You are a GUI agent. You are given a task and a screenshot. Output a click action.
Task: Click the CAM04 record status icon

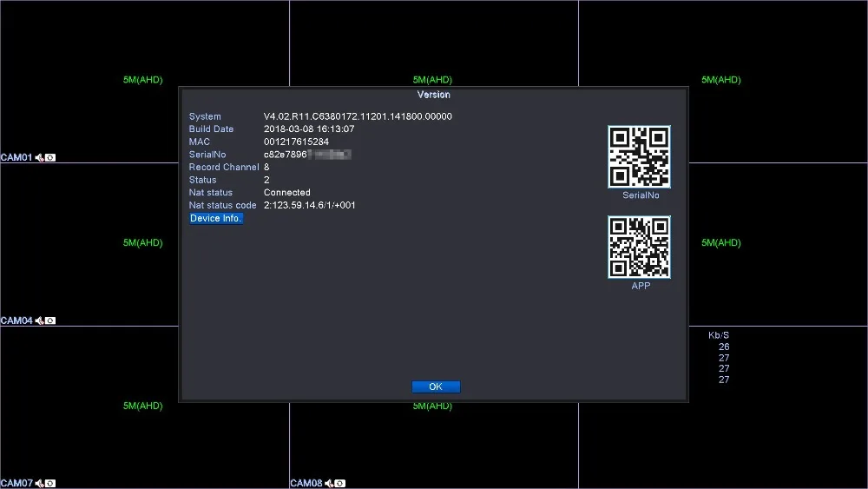pyautogui.click(x=50, y=320)
